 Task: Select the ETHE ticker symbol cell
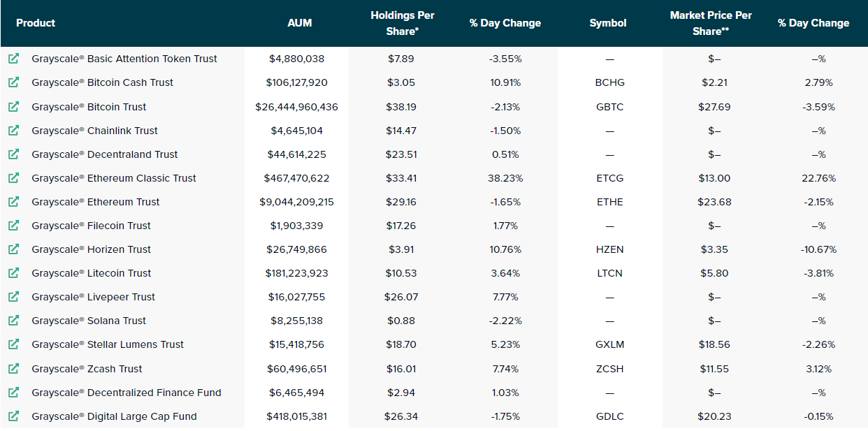[x=609, y=202]
